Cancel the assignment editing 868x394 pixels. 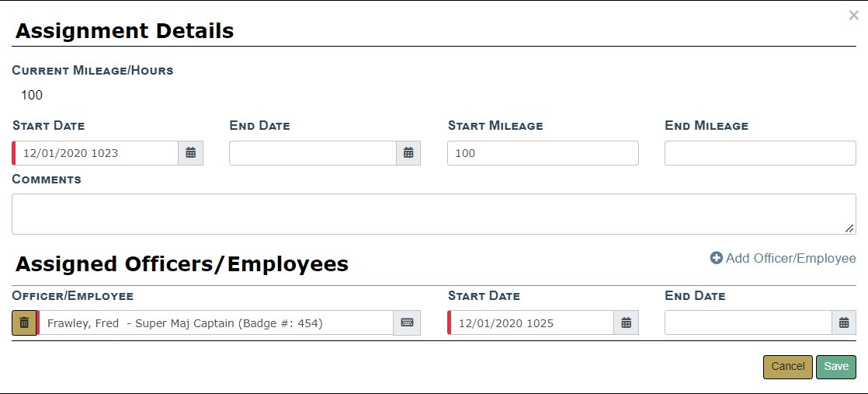787,367
